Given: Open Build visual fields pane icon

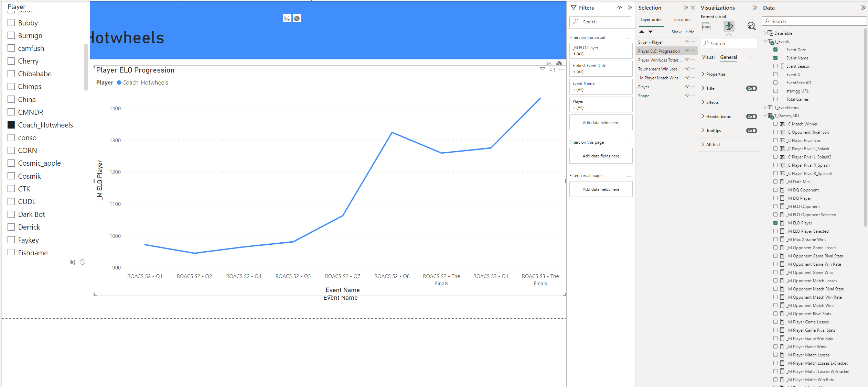Looking at the screenshot, I should pos(706,26).
